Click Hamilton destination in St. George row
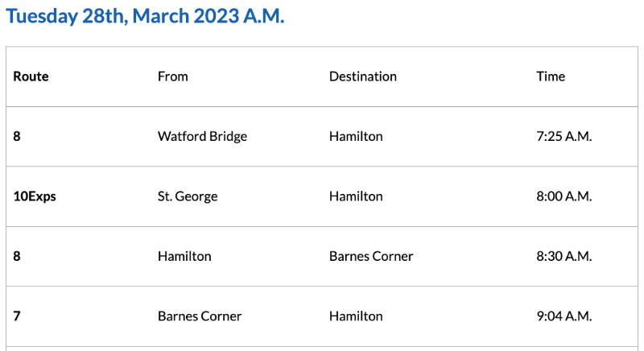The height and width of the screenshot is (351, 644). (356, 196)
